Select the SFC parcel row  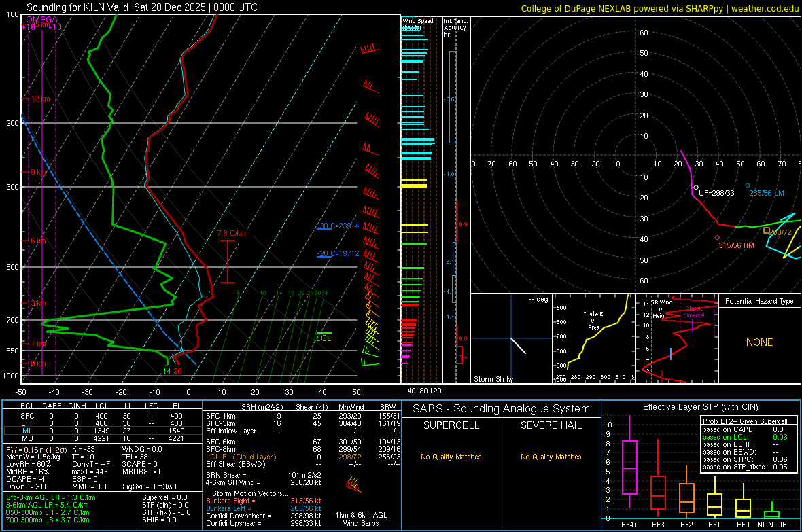(102, 416)
